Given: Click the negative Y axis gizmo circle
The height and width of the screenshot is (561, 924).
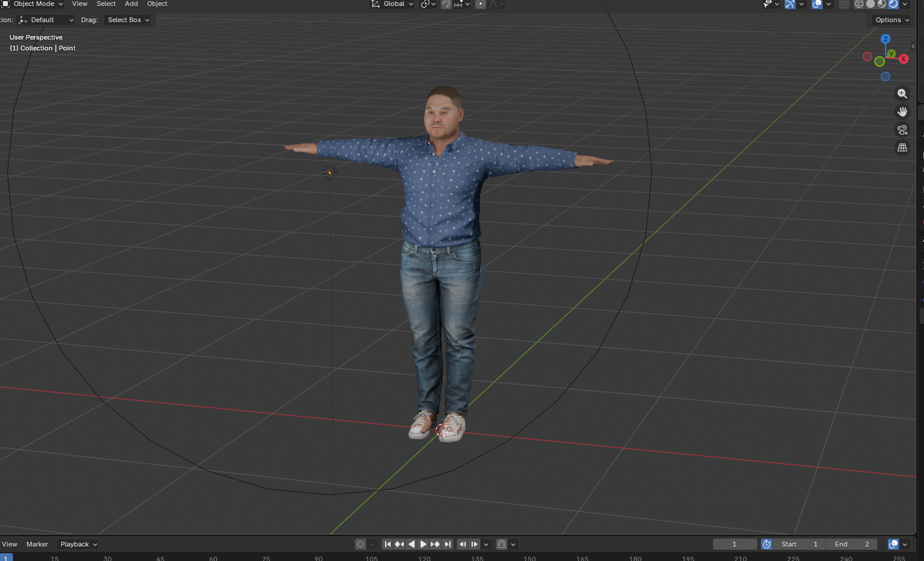Looking at the screenshot, I should click(880, 62).
